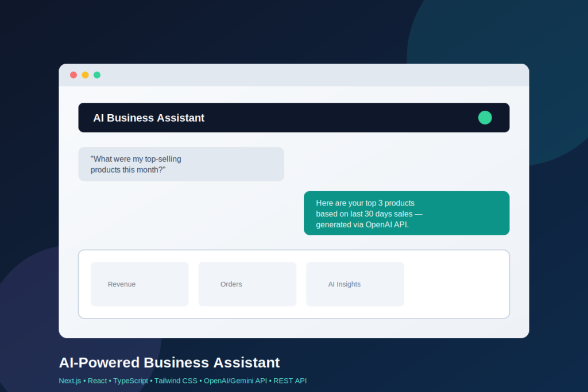Open the Revenue card
Image resolution: width=588 pixels, height=392 pixels.
(140, 284)
